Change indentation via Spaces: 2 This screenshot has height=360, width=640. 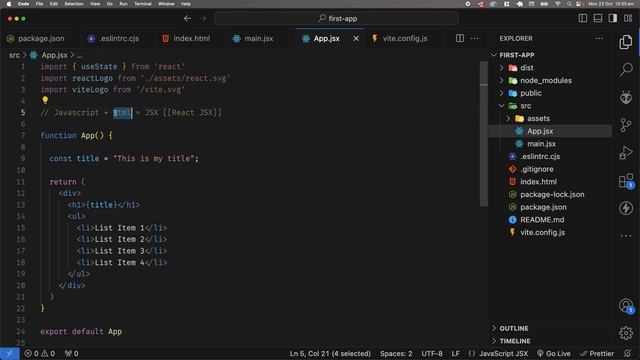coord(396,353)
